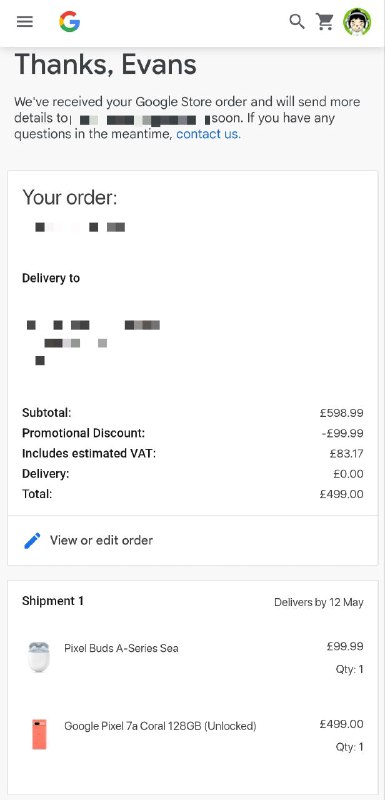Click the Delivery to label
385x800 pixels.
pos(51,278)
